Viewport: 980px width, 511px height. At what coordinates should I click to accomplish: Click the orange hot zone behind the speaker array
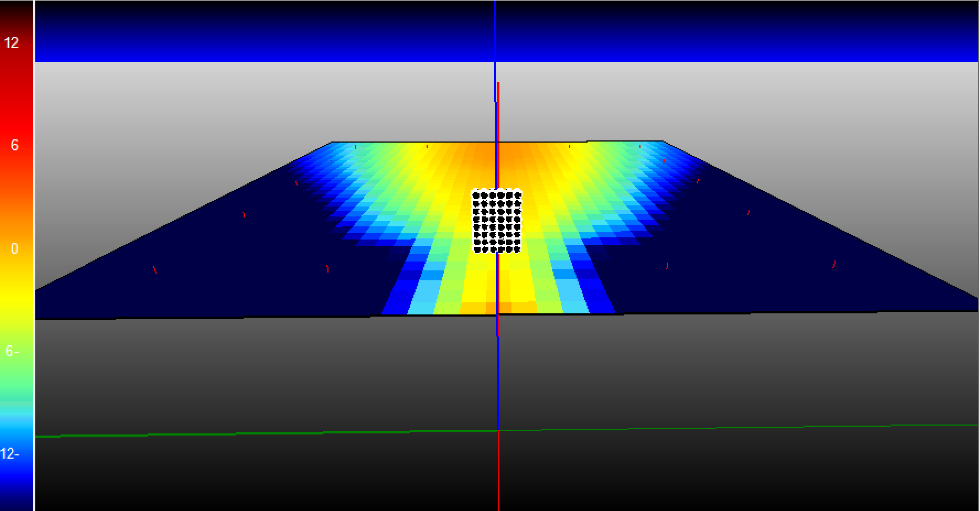point(485,165)
